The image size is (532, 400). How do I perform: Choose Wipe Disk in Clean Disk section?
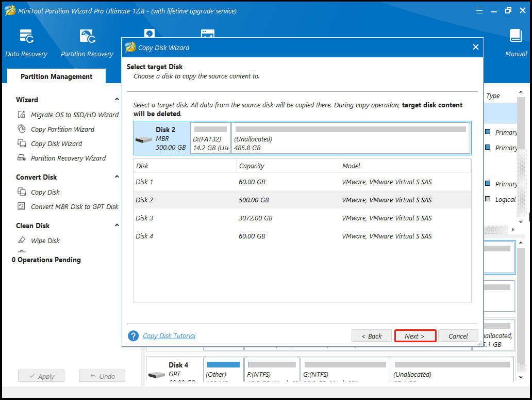[45, 241]
